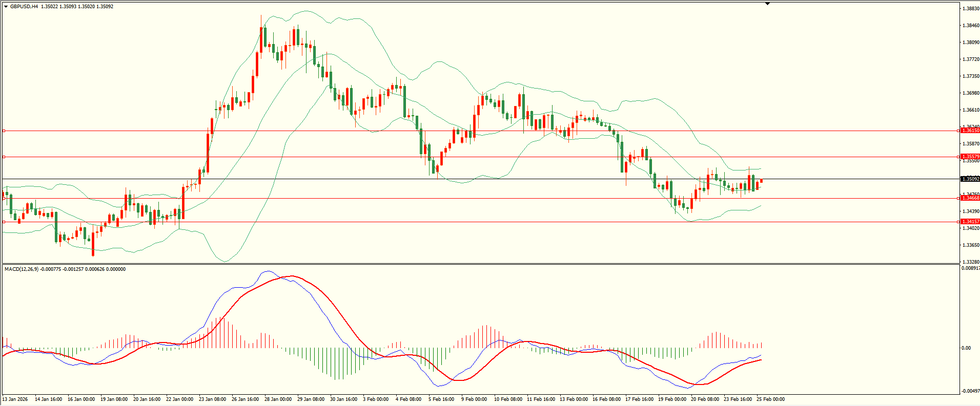This screenshot has width=980, height=406.
Task: Click the 13 Jan 2026 date label
Action: 15,399
